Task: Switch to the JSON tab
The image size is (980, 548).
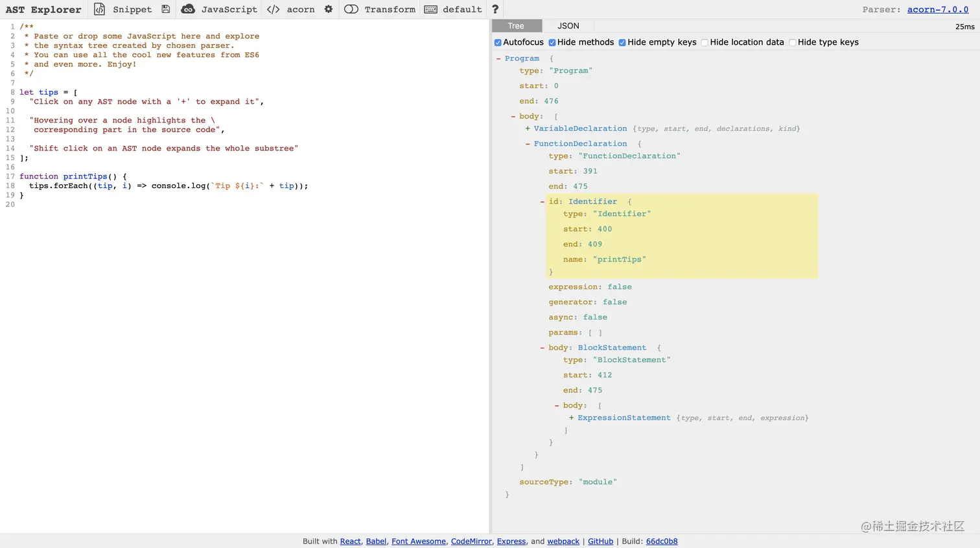Action: coord(568,26)
